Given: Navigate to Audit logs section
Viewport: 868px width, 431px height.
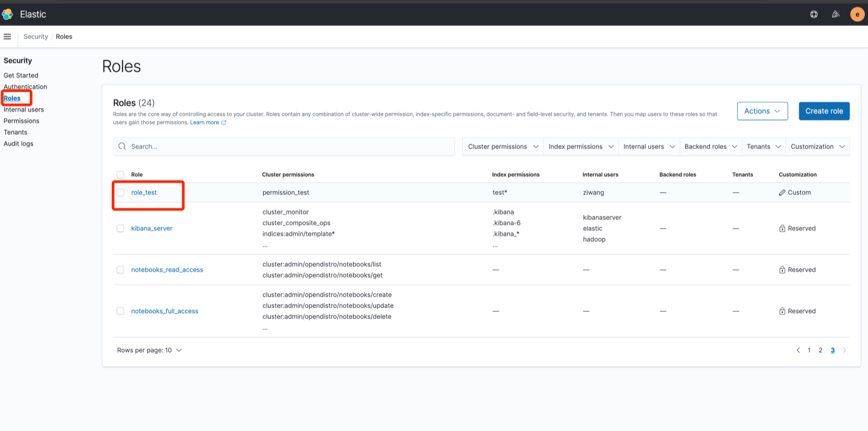Looking at the screenshot, I should [x=18, y=144].
